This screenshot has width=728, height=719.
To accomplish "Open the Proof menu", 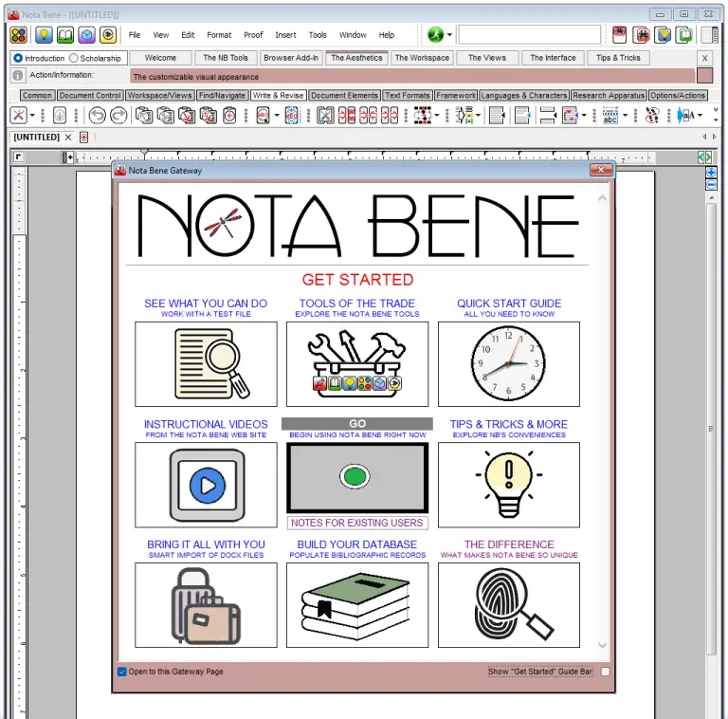I will pyautogui.click(x=253, y=35).
